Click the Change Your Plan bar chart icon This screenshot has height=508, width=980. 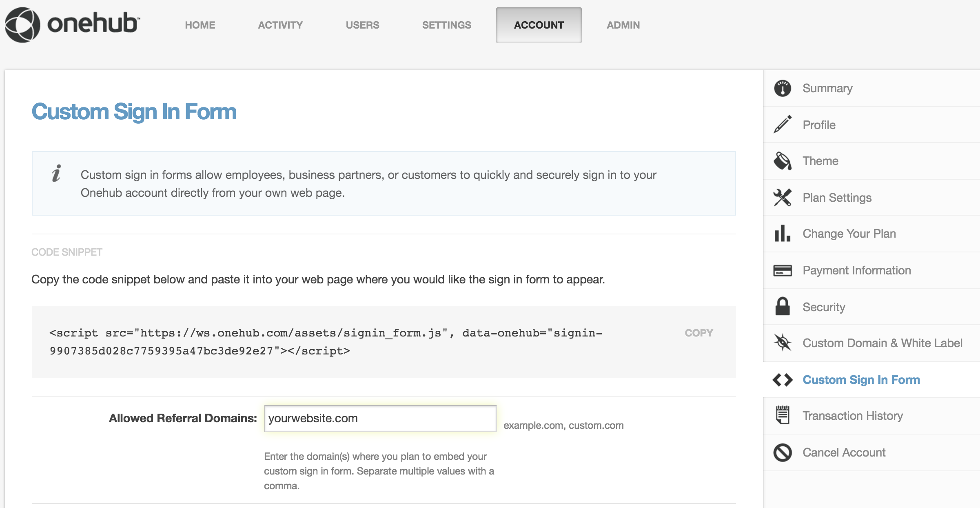pyautogui.click(x=783, y=233)
